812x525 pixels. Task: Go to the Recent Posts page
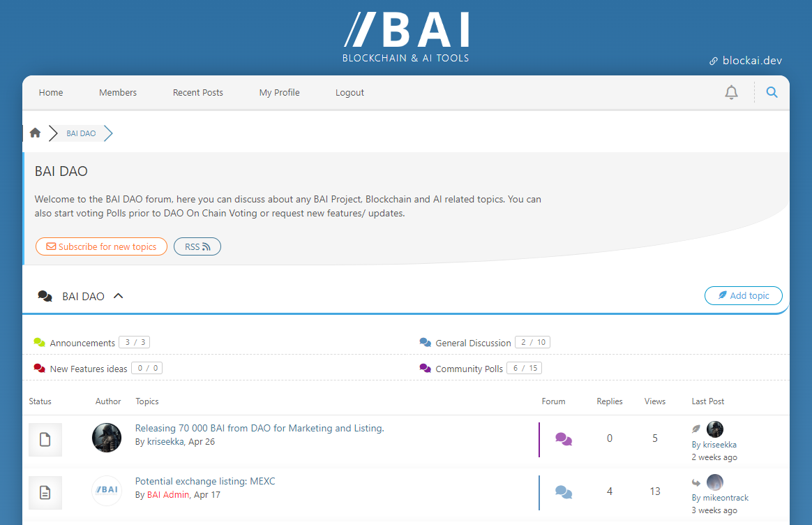coord(198,92)
